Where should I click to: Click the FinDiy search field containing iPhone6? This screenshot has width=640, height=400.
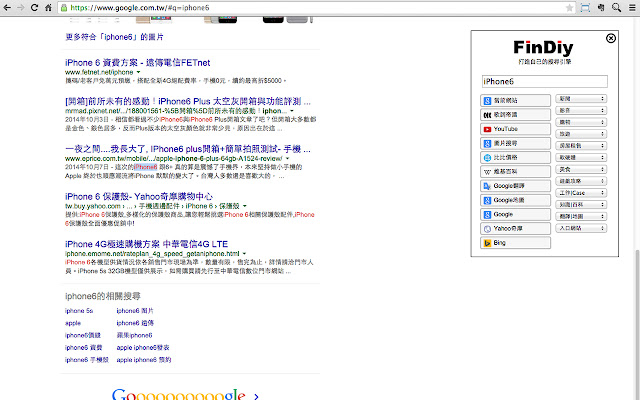point(544,81)
